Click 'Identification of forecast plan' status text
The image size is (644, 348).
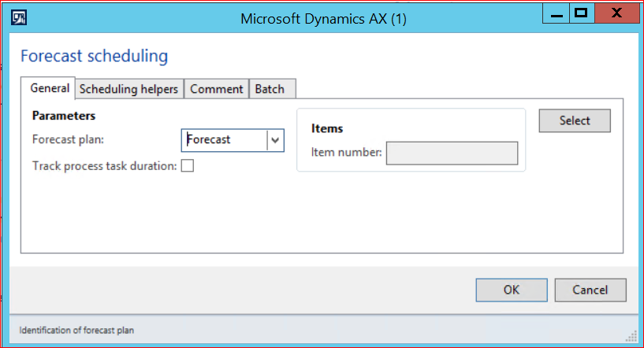click(x=76, y=331)
